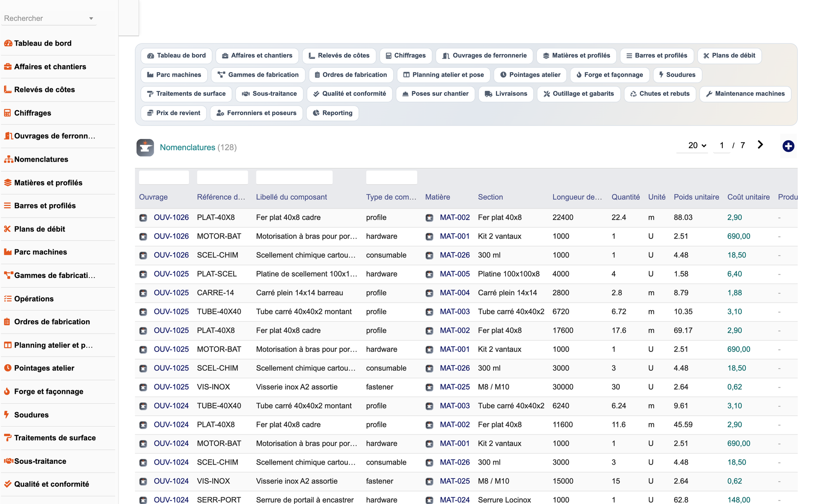Screen dimensions: 815x504
Task: Open MAT-026 link in OUV-1026 row
Action: [x=455, y=255]
